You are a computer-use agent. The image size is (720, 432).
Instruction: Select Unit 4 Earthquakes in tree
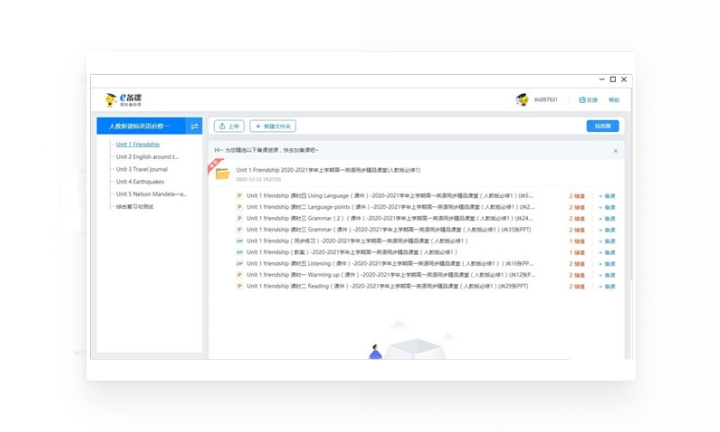point(142,182)
